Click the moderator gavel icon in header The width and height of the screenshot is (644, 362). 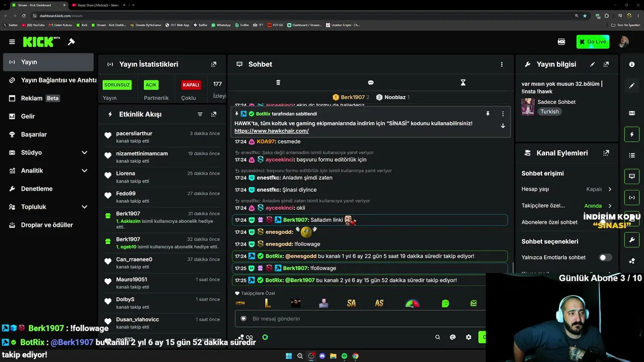pyautogui.click(x=71, y=42)
